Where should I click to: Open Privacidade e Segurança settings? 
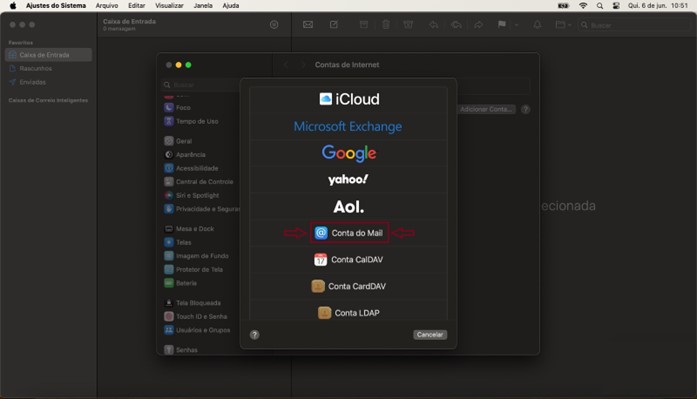[201, 209]
